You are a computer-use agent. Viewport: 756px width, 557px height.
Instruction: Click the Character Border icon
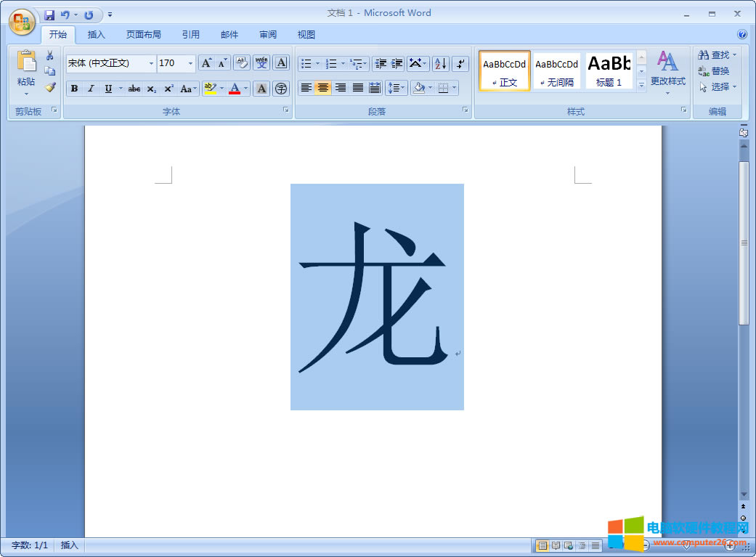click(282, 63)
